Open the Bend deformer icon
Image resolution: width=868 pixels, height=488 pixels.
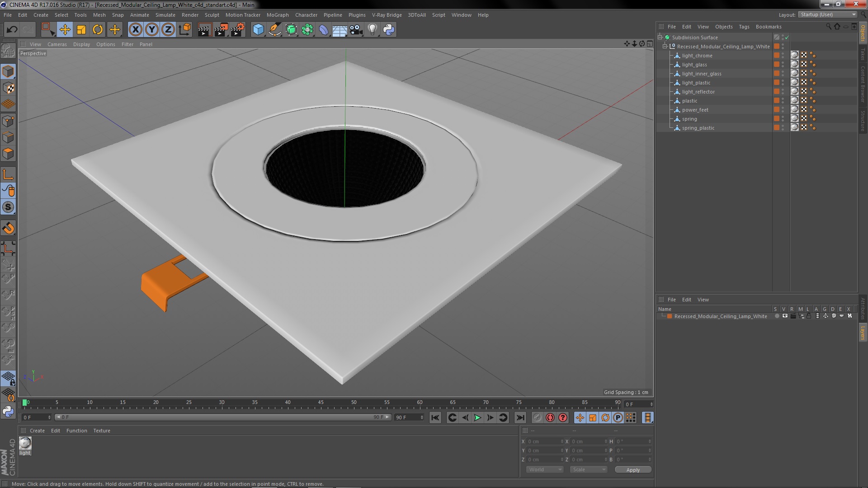click(324, 30)
